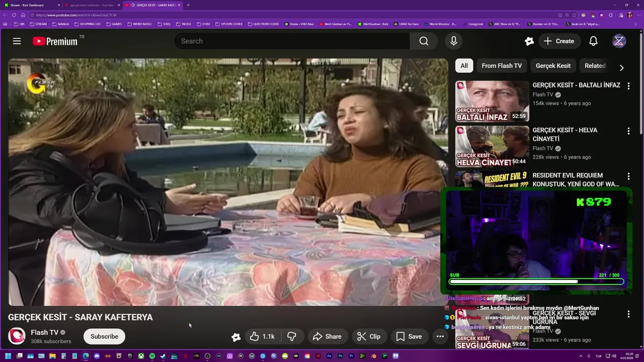Open Photoshop from the taskbar
Viewport: 644px width, 362px height.
pyautogui.click(x=340, y=356)
